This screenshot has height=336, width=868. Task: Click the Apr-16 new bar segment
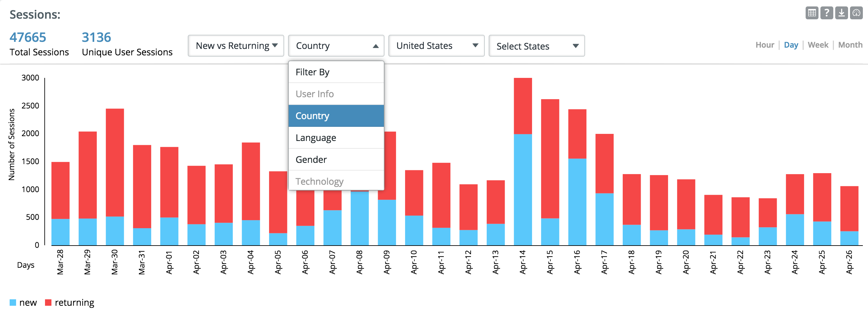coord(577,202)
